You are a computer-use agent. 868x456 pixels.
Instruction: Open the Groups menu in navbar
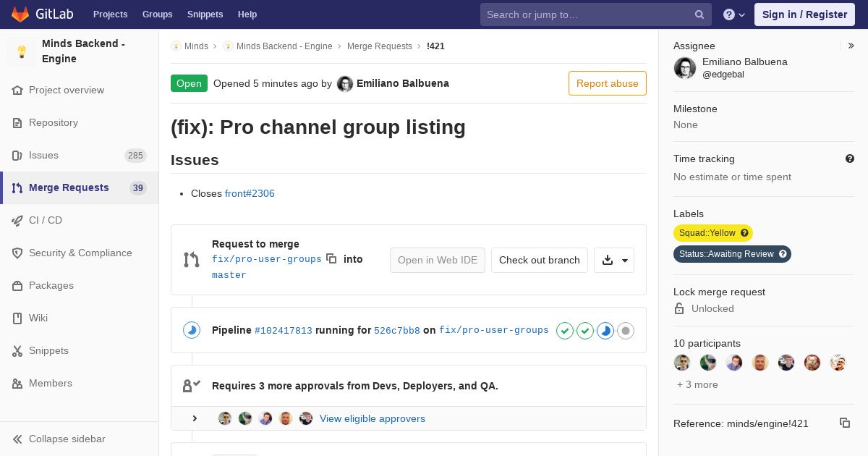pyautogui.click(x=157, y=14)
